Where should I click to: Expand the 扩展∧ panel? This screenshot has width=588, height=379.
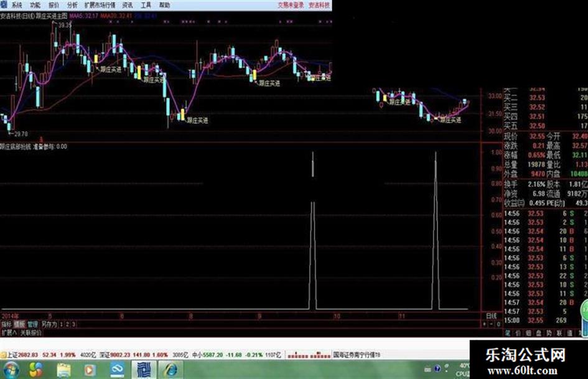pyautogui.click(x=9, y=332)
